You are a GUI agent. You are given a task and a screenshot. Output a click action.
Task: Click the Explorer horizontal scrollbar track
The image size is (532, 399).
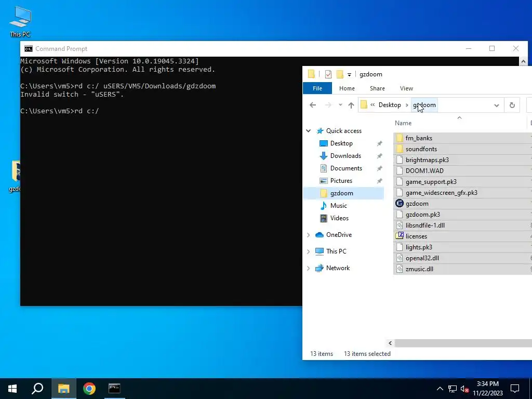[463, 343]
